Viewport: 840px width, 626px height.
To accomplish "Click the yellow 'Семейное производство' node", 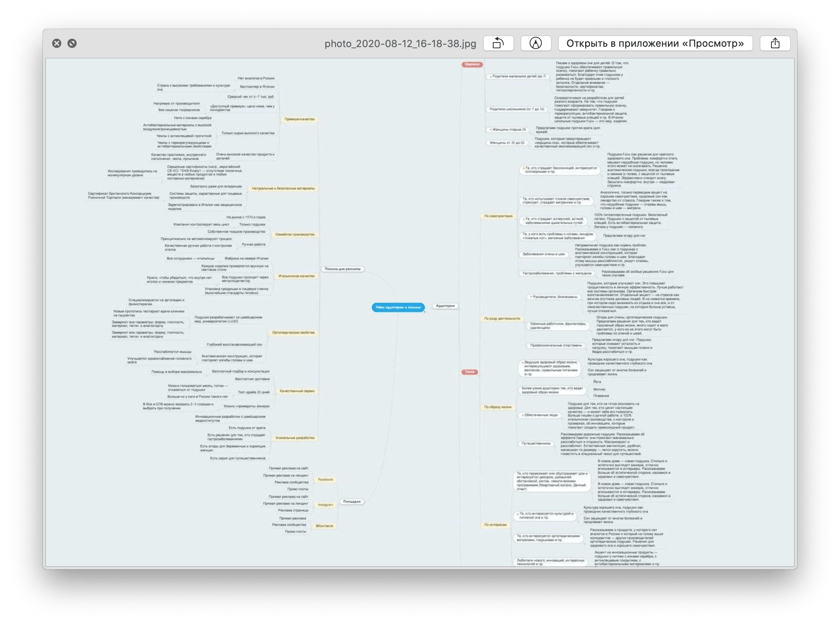I will pyautogui.click(x=295, y=234).
